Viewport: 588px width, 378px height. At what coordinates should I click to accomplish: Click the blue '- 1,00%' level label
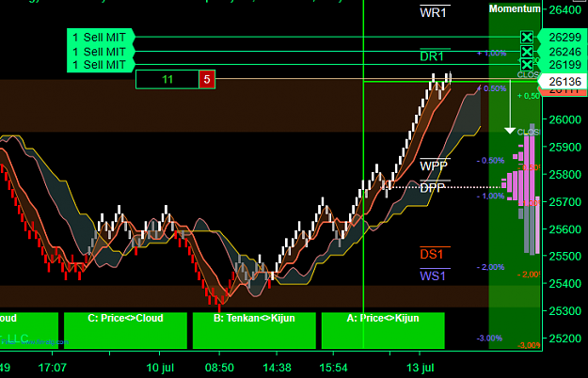(490, 196)
